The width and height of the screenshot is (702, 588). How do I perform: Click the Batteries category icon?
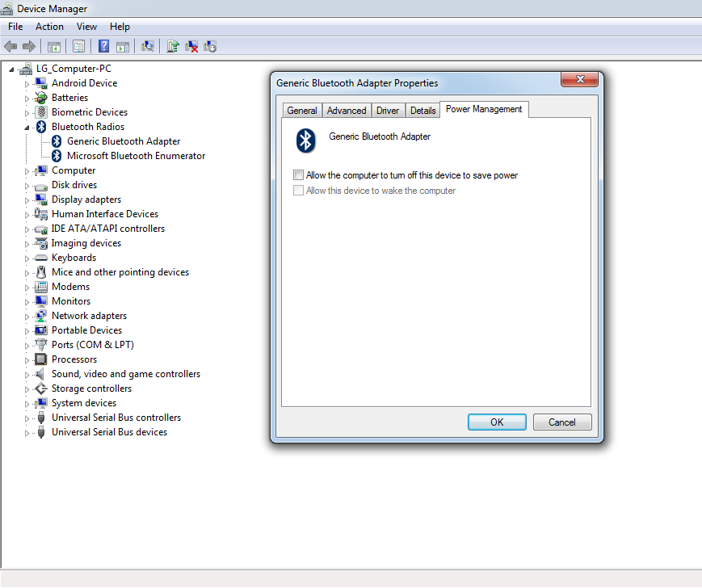41,98
